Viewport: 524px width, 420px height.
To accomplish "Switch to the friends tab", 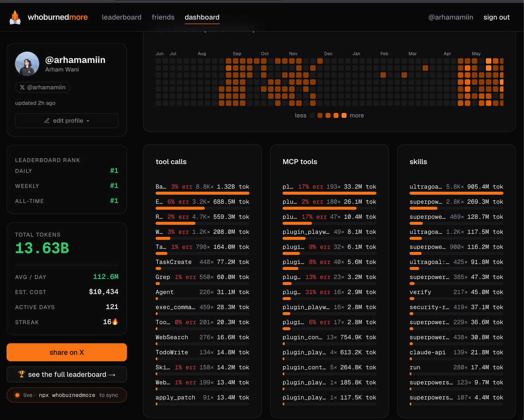I will [x=163, y=17].
